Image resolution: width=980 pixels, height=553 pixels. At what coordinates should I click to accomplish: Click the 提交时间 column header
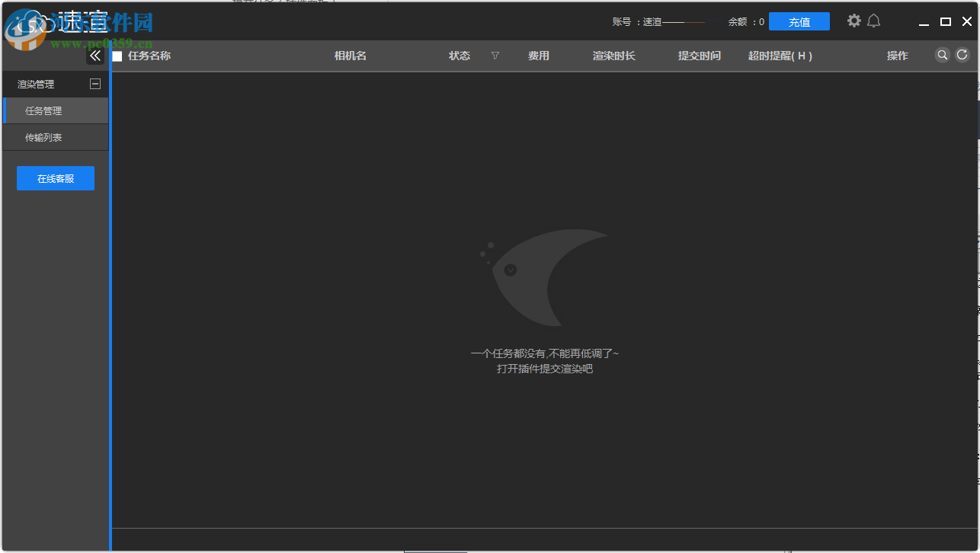(x=698, y=55)
